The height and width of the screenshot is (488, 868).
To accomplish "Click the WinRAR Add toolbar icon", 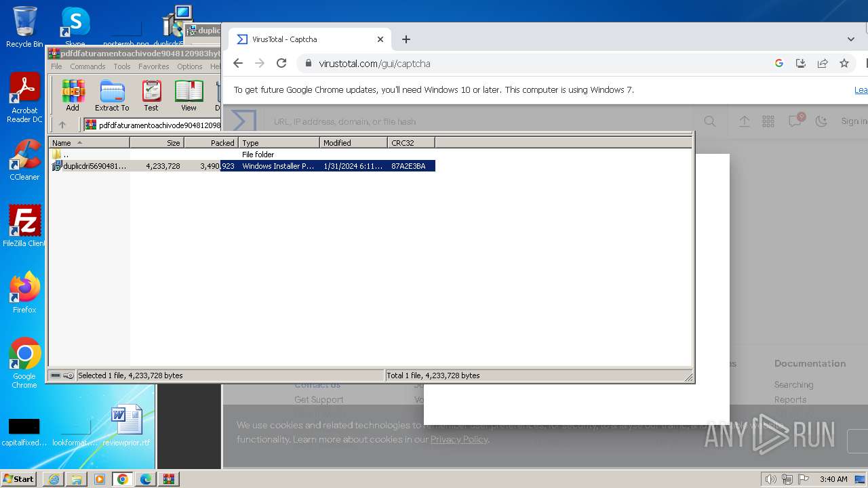I will pos(73,96).
